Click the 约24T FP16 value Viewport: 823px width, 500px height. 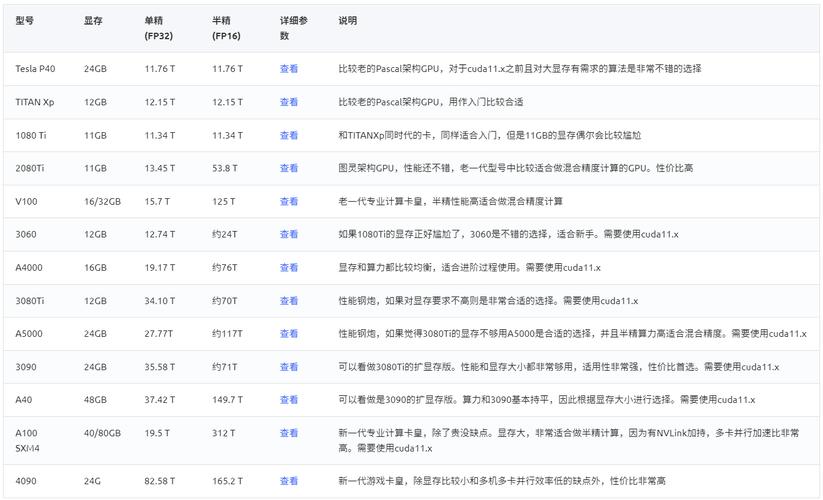[x=225, y=235]
